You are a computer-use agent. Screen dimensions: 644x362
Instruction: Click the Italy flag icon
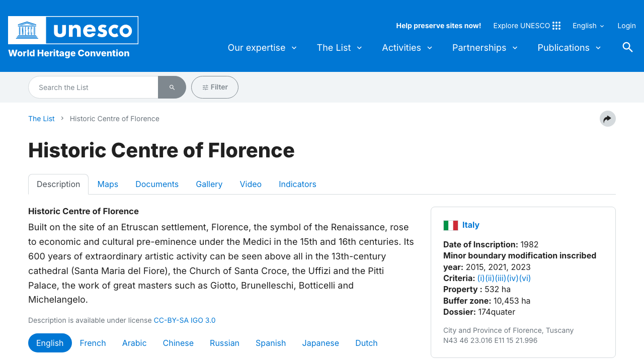coord(451,225)
